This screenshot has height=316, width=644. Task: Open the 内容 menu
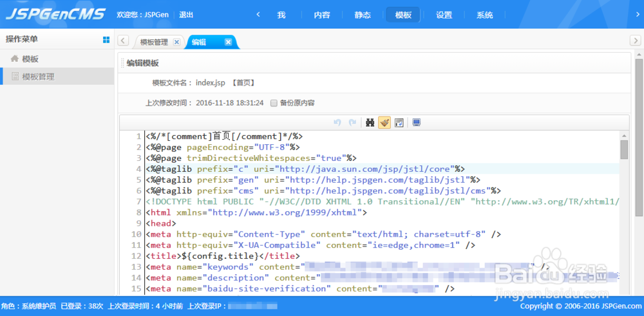tap(322, 15)
